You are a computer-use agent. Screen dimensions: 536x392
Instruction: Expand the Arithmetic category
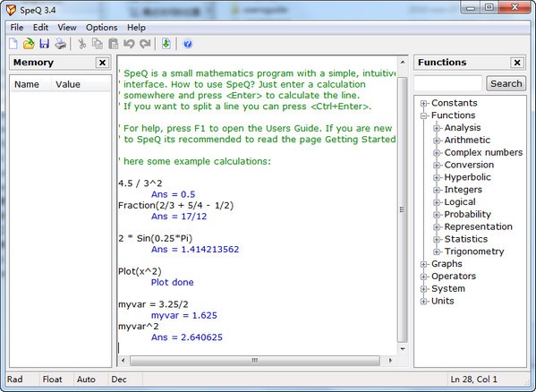[x=437, y=141]
